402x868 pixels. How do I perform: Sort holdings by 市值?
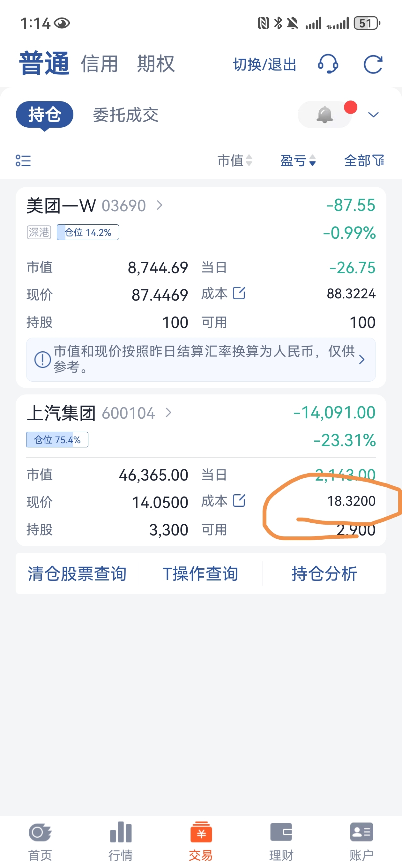pos(235,161)
